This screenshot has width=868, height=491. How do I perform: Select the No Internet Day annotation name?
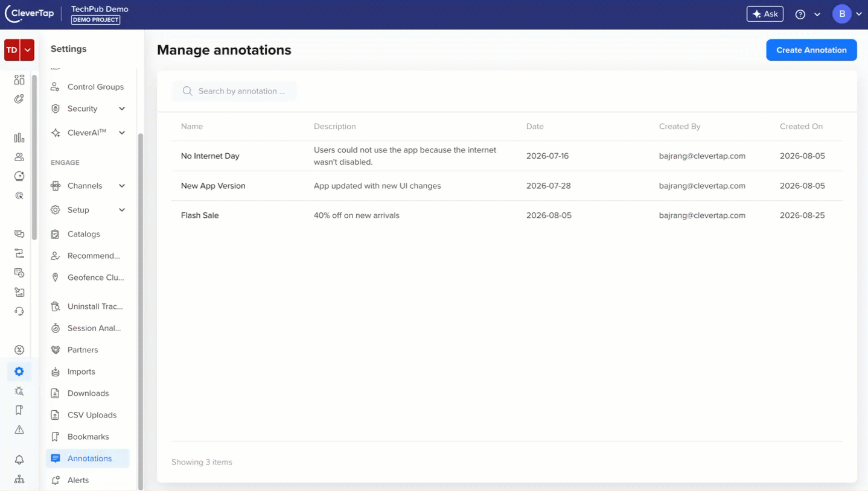[210, 156]
